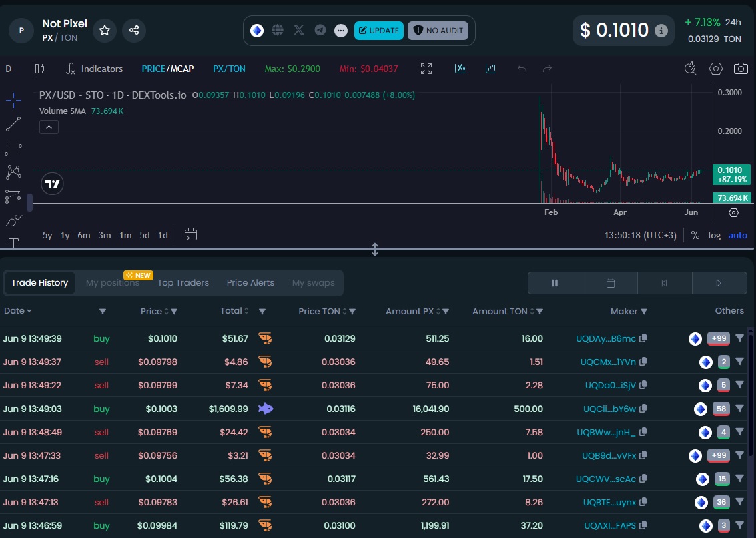This screenshot has width=756, height=538.
Task: Enter fullscreen chart mode
Action: [x=426, y=69]
